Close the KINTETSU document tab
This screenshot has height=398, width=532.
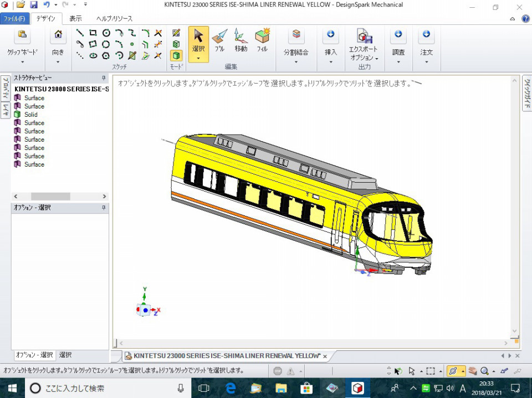pos(325,356)
